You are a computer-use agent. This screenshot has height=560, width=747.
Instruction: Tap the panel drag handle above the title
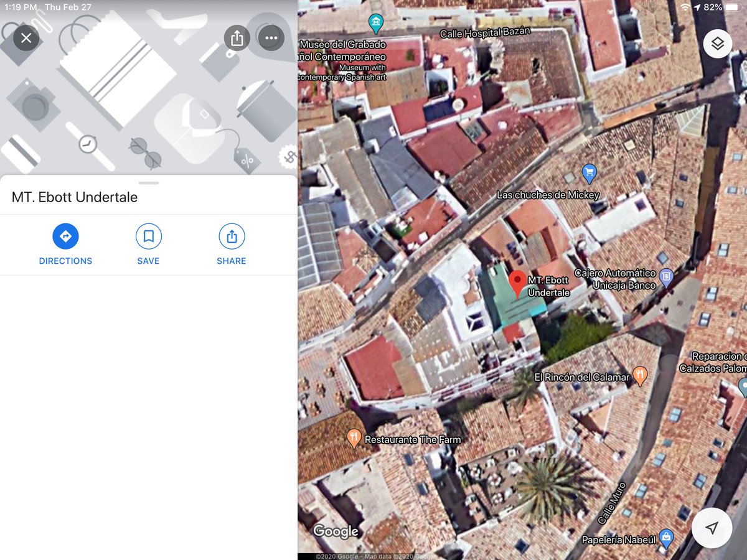point(148,183)
